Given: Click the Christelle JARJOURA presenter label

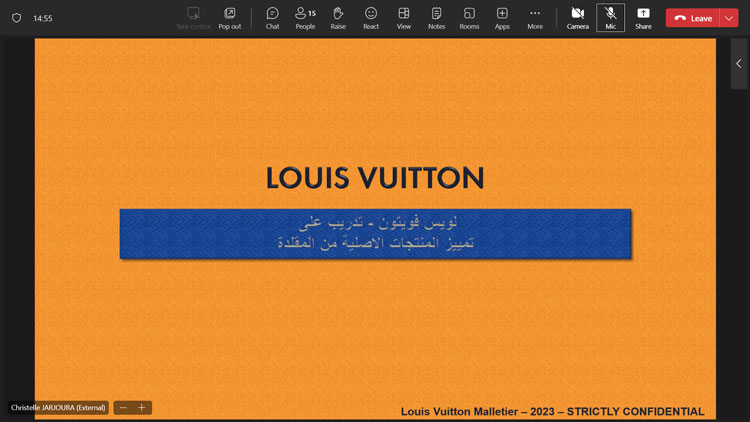Looking at the screenshot, I should point(58,408).
